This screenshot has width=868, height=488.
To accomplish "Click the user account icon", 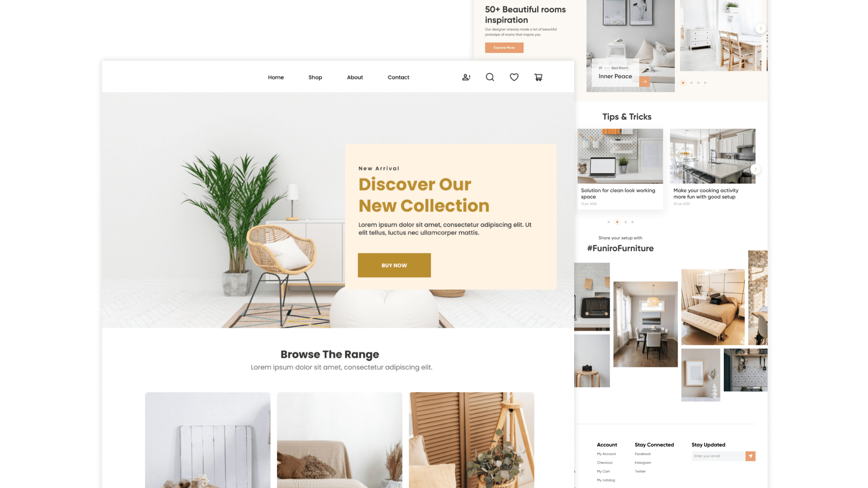I will [466, 77].
